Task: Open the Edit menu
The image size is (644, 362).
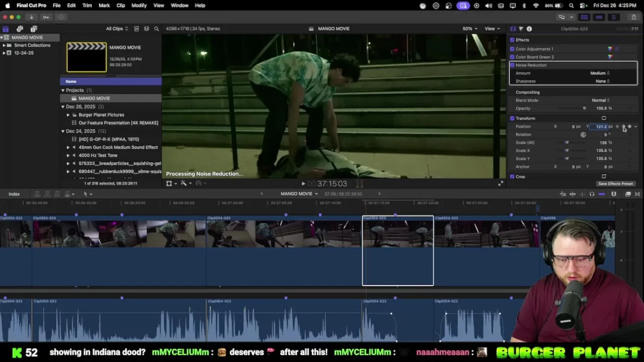Action: click(x=71, y=6)
